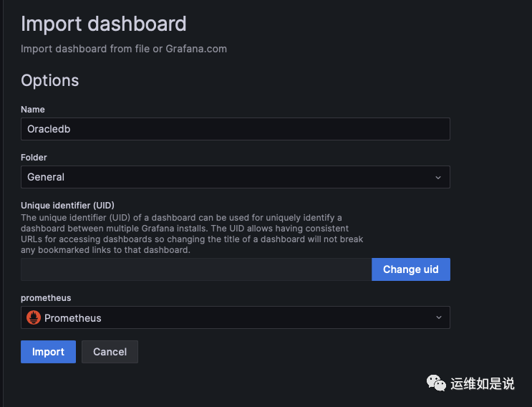
Task: Click the Name field label
Action: click(33, 110)
